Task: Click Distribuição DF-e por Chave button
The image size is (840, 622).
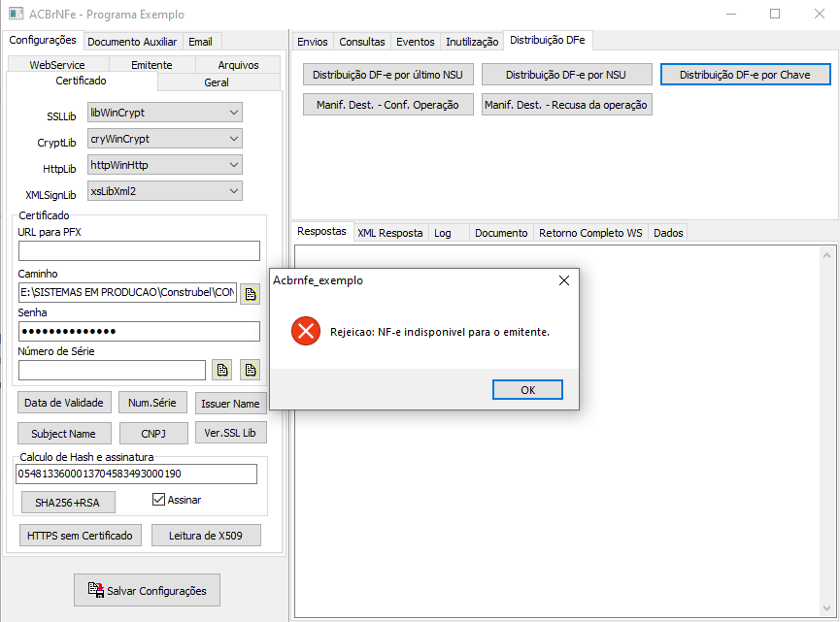Action: point(745,75)
